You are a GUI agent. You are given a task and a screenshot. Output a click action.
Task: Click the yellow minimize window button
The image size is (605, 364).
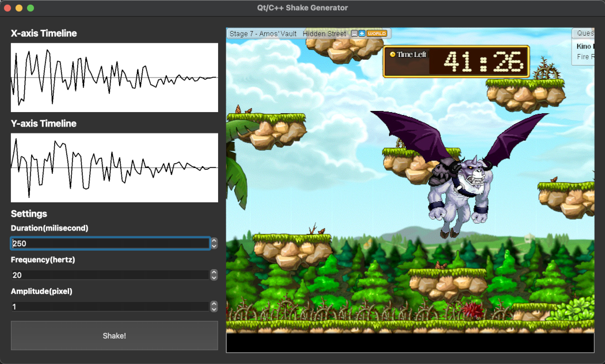(x=19, y=8)
